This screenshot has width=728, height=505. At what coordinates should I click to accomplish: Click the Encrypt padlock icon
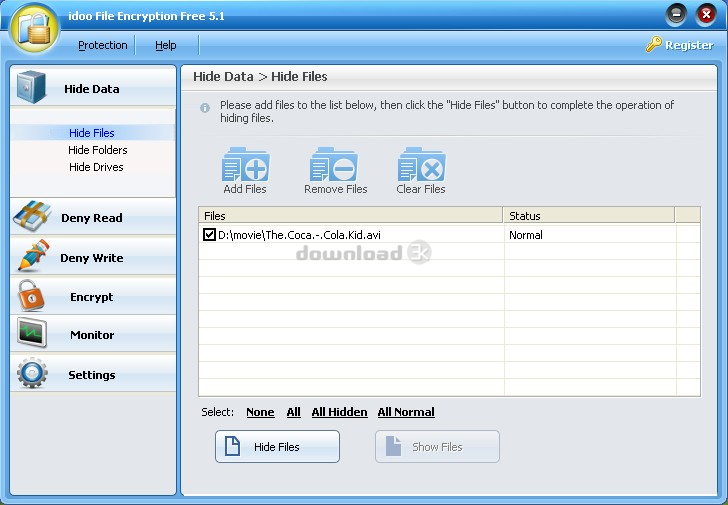tap(31, 295)
